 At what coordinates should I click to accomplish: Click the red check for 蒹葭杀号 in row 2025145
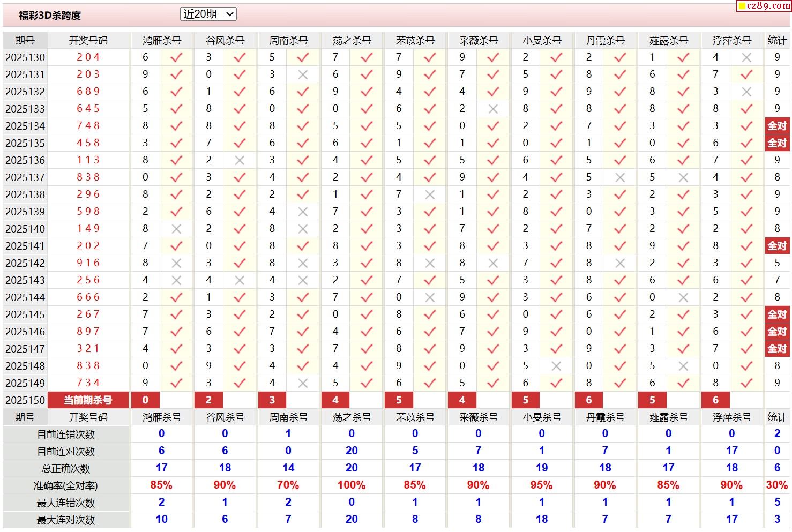[683, 314]
